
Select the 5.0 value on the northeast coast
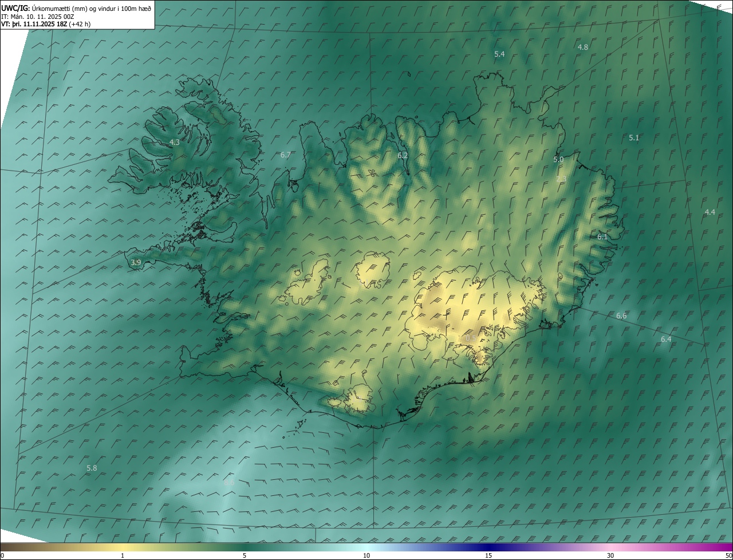tap(558, 160)
